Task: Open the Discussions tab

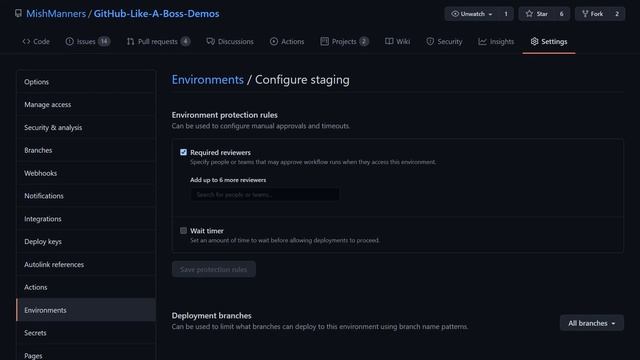Action: pyautogui.click(x=230, y=42)
